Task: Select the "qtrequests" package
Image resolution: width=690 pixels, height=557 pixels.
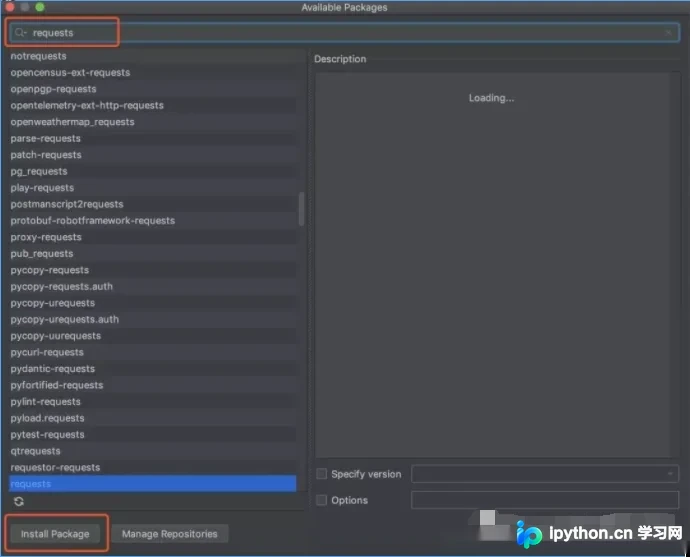Action: [153, 451]
